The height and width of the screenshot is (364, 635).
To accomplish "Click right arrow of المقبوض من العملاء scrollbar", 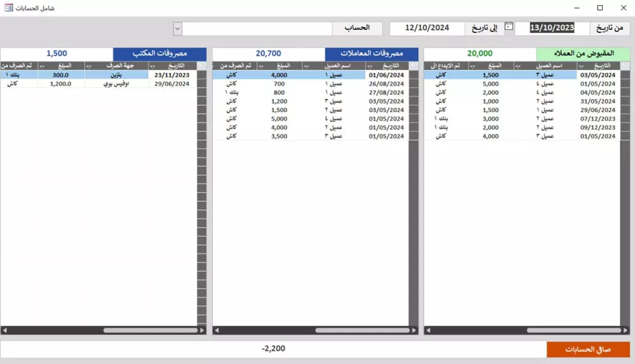I will click(625, 330).
